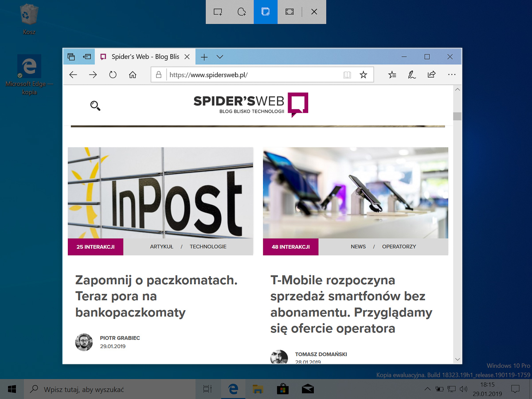Open Edge from the taskbar
The height and width of the screenshot is (399, 532).
233,389
